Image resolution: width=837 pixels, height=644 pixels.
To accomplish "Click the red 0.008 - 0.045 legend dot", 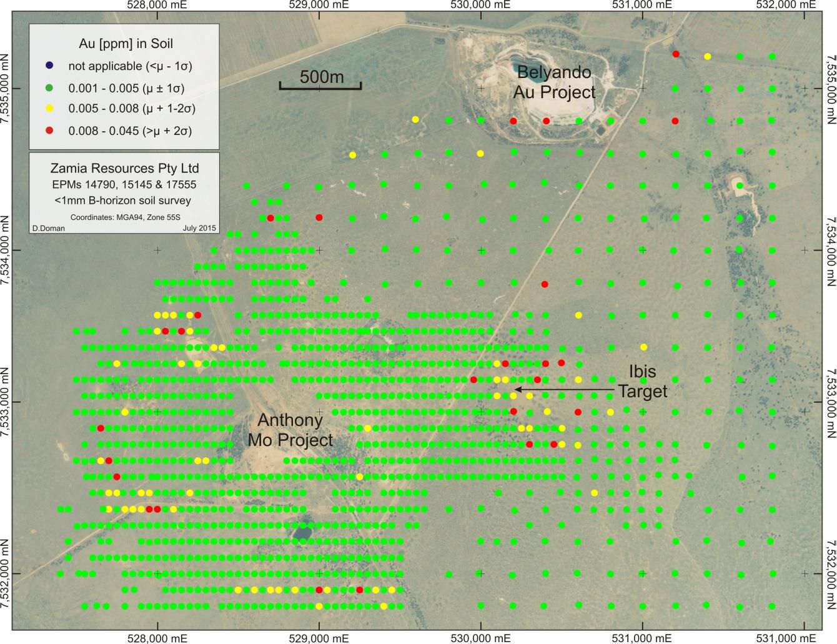I will point(49,130).
